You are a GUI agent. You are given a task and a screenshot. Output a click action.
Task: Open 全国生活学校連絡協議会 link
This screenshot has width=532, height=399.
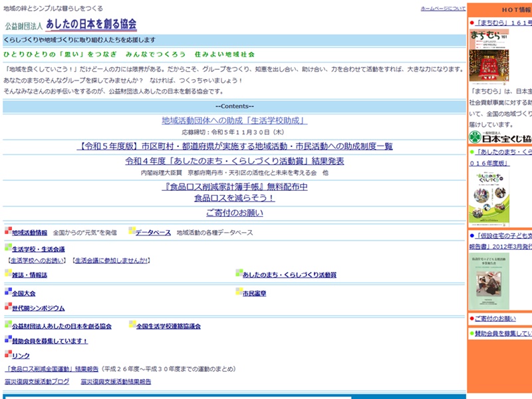click(x=168, y=327)
